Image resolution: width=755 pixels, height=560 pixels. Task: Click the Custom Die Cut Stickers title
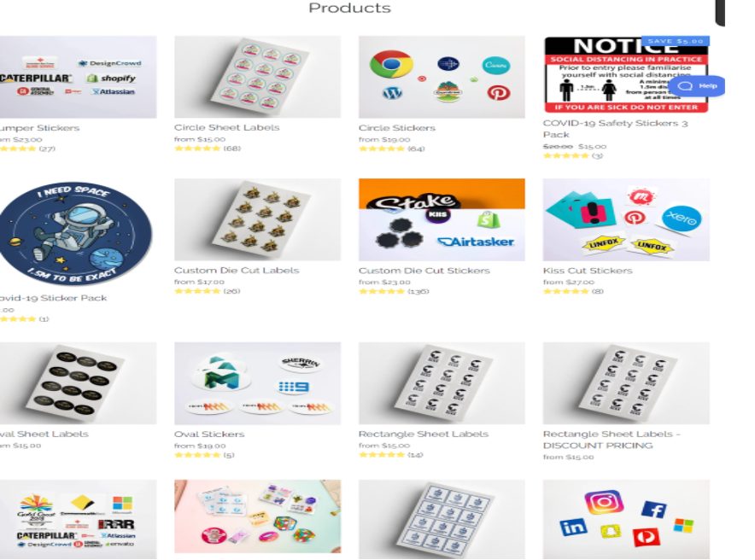pyautogui.click(x=424, y=271)
